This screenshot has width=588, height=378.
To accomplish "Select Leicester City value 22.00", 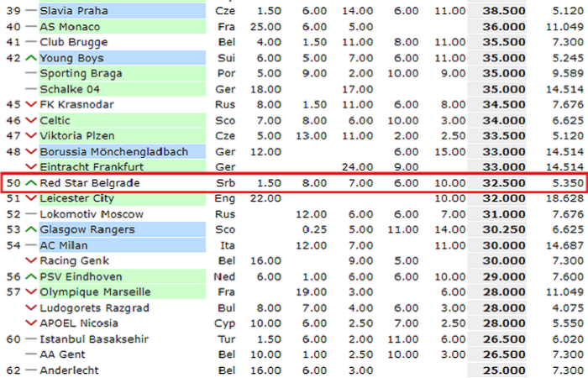I will point(265,198).
